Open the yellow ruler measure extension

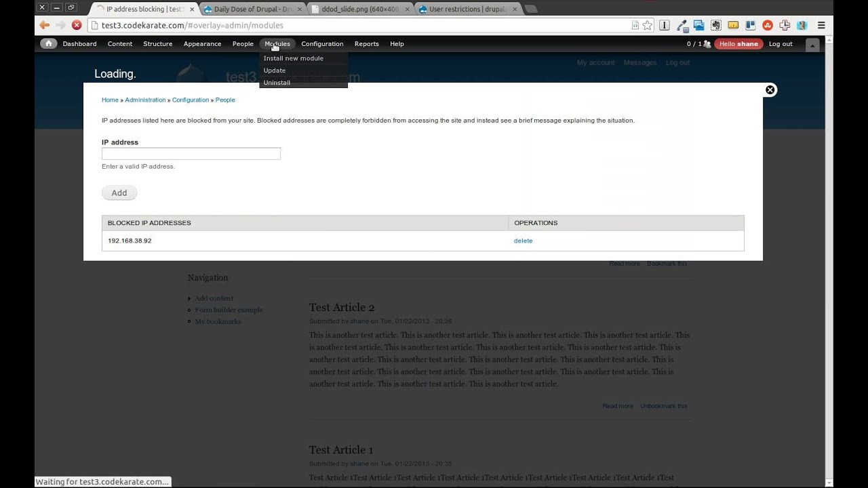(x=733, y=25)
